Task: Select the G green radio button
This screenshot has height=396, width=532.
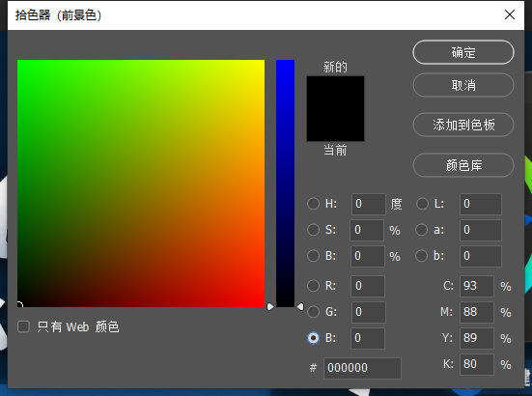Action: [x=313, y=312]
